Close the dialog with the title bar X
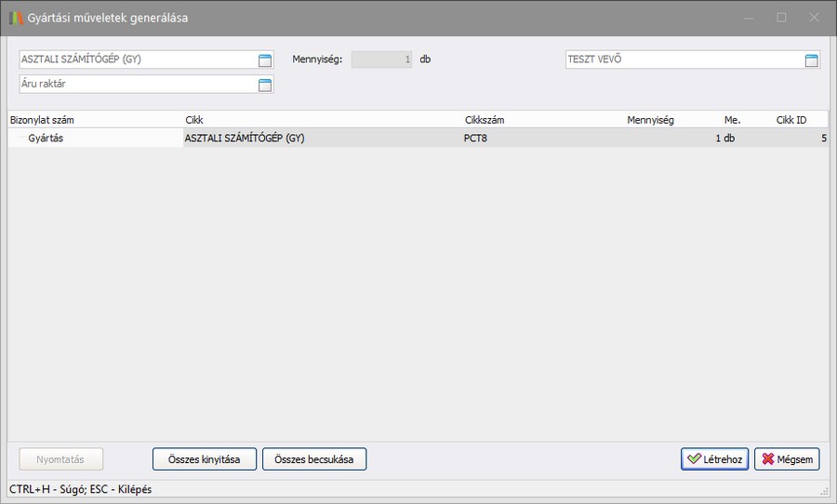 coord(814,18)
